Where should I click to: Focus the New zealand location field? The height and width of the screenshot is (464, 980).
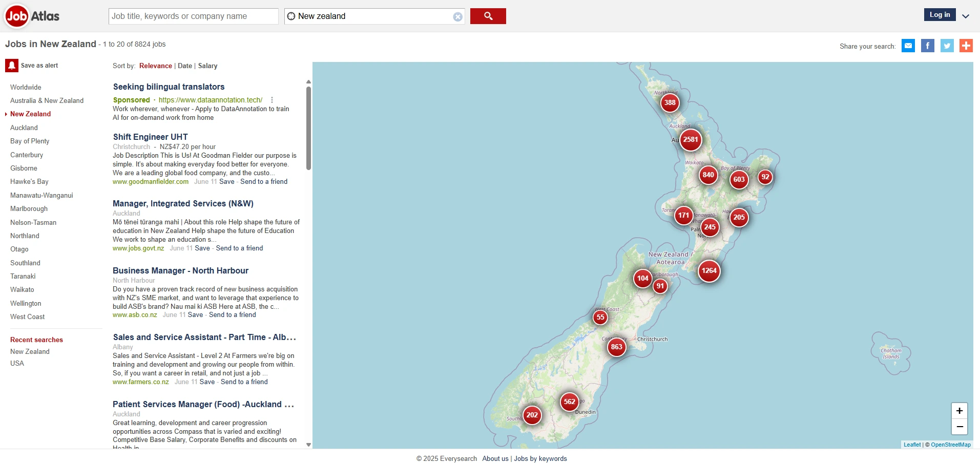click(373, 16)
